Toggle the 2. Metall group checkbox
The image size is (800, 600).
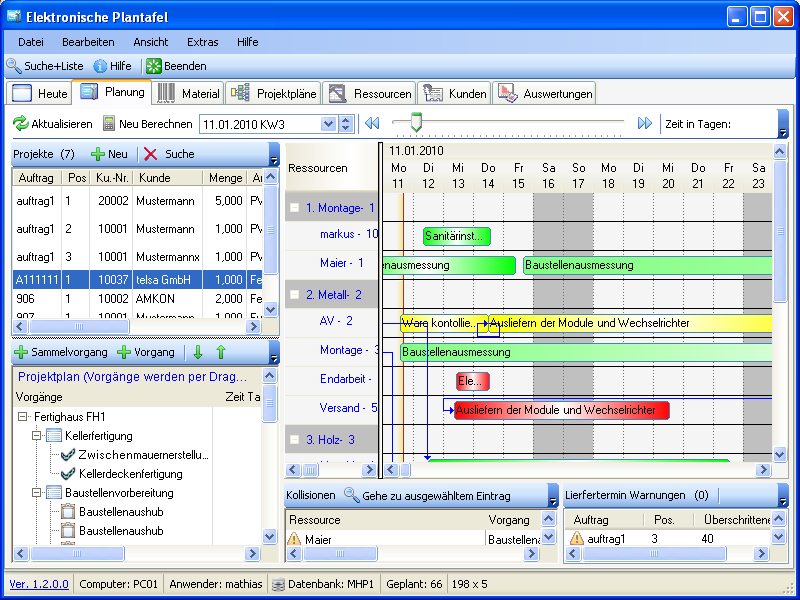(x=294, y=295)
